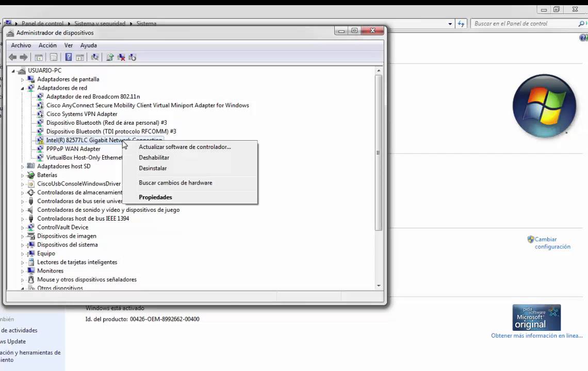The width and height of the screenshot is (588, 371).
Task: Click the uninstall device icon with red X
Action: 121,57
